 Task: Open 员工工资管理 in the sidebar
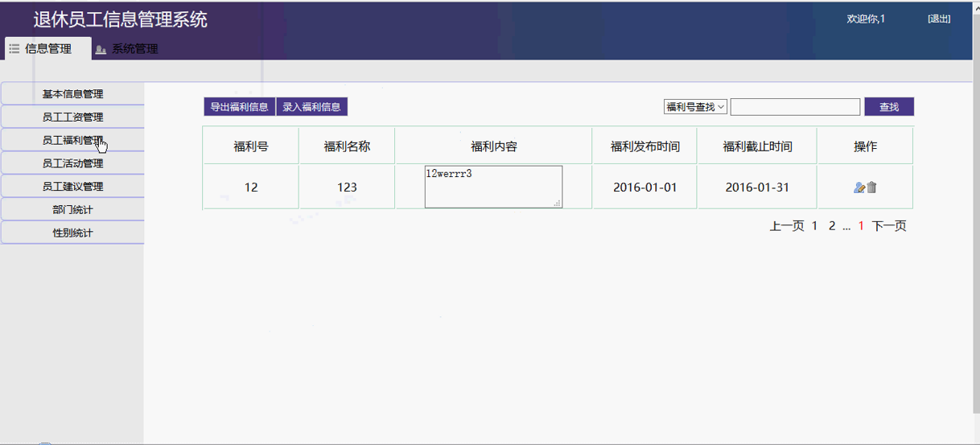(72, 117)
